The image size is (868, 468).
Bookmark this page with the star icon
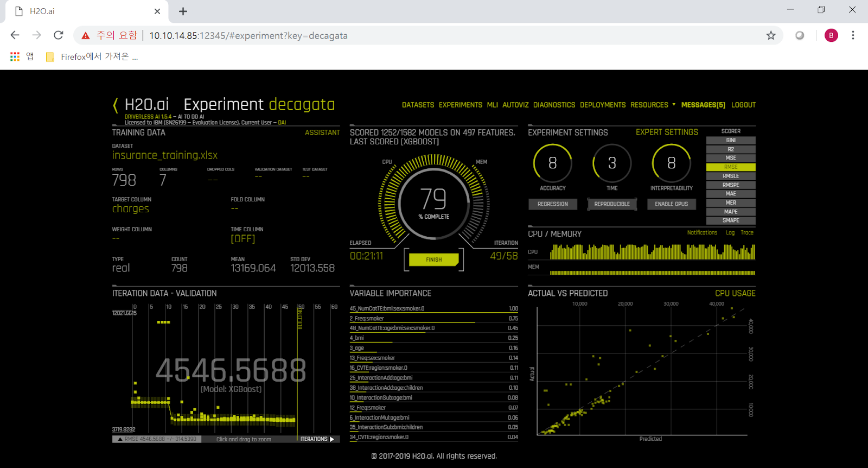pos(771,35)
